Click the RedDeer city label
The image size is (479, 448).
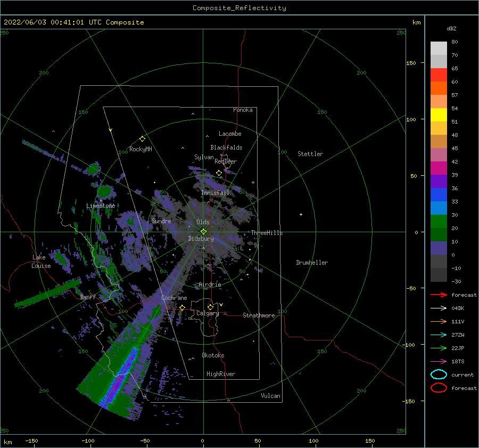click(x=226, y=161)
